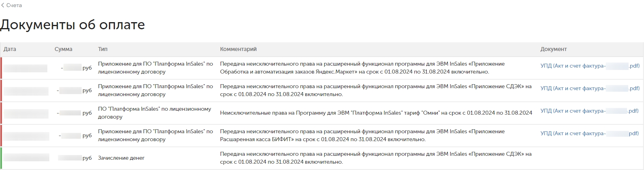Select the Яндекс.Маркет comment text

[362, 68]
